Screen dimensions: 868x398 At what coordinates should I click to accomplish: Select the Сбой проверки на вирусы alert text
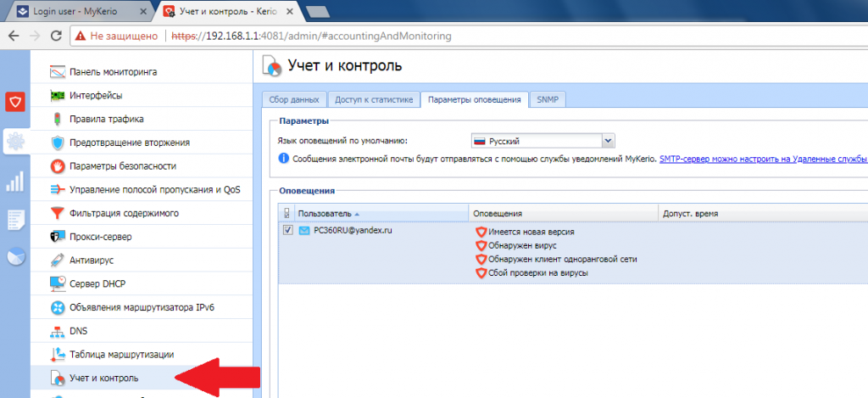click(x=537, y=273)
